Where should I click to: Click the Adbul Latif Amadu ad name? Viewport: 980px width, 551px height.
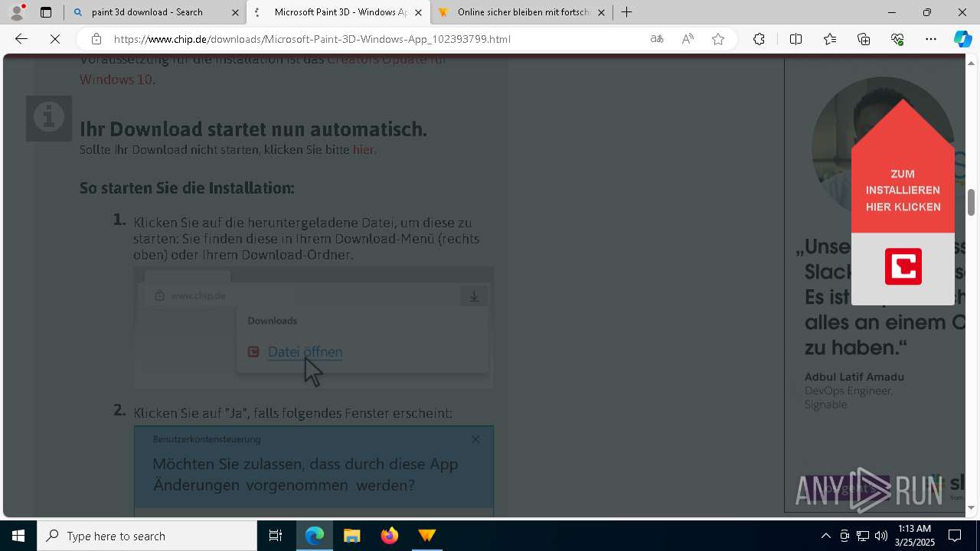[854, 377]
